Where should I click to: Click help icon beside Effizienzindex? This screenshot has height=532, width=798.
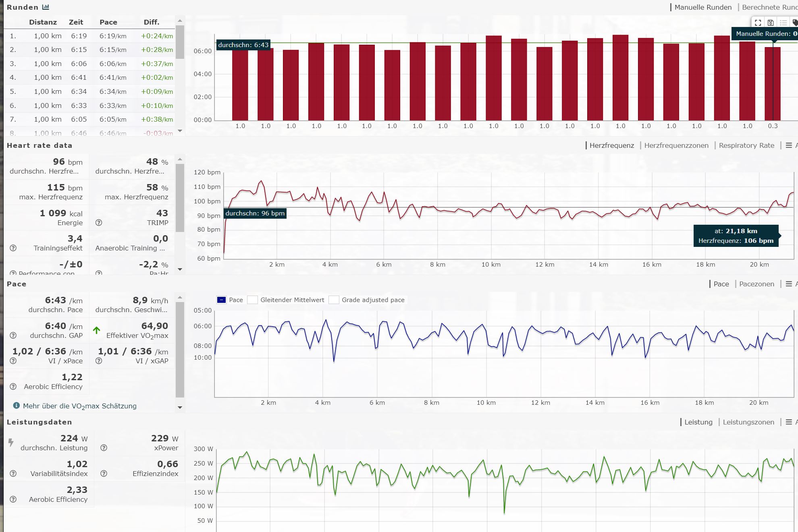(x=104, y=474)
